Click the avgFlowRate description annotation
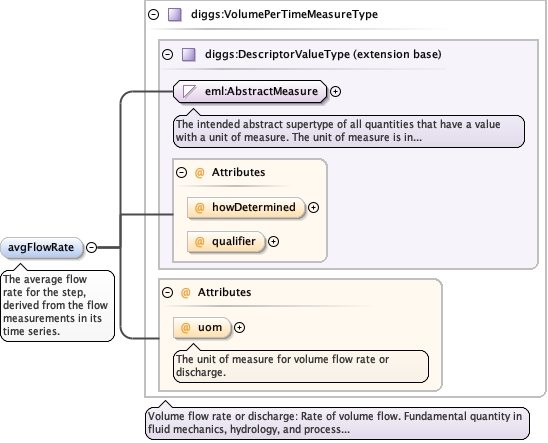Viewport: 548px width, 443px height. click(58, 306)
